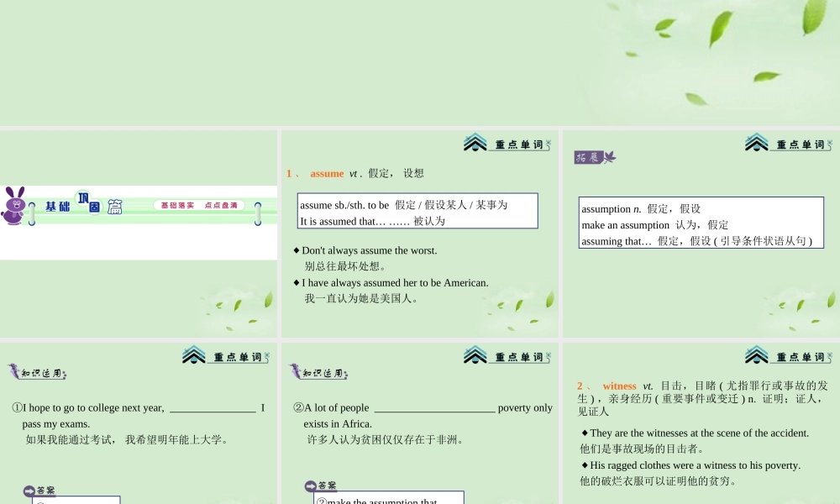The width and height of the screenshot is (840, 504).
Task: Click the 重点单词 badge on the assumption slide
Action: [x=789, y=143]
